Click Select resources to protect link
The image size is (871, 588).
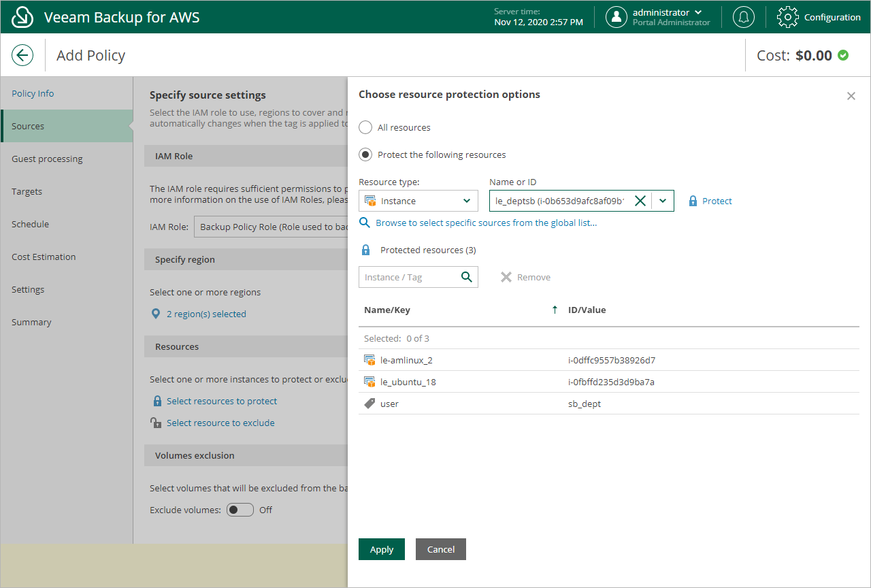pos(222,401)
